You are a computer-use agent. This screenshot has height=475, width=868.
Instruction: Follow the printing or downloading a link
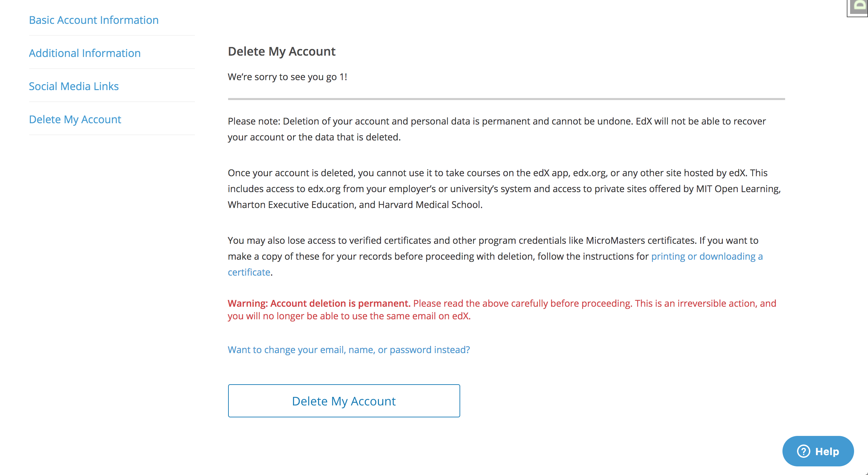[707, 256]
